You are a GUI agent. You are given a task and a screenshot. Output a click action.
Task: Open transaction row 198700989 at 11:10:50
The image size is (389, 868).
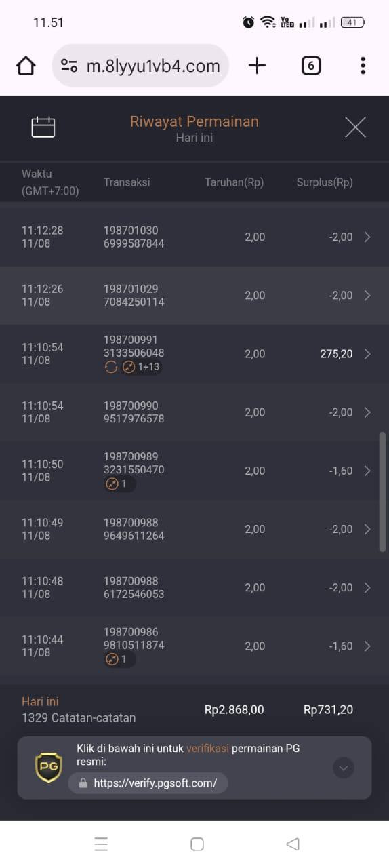(194, 471)
